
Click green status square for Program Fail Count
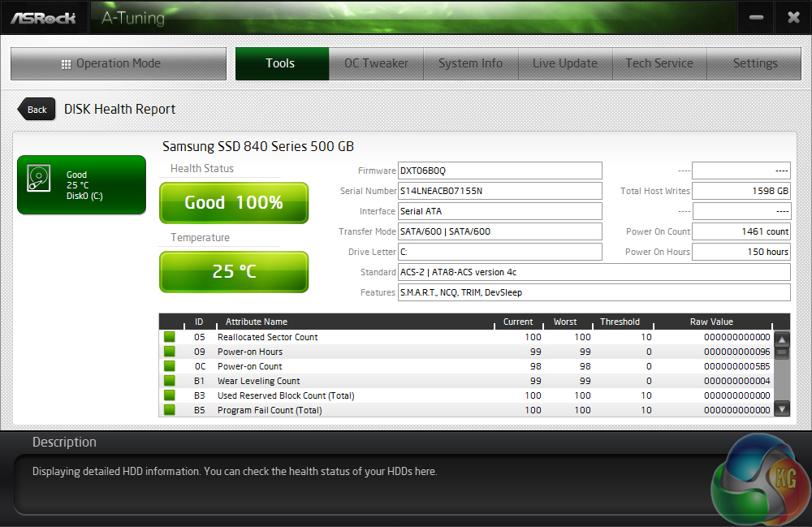pyautogui.click(x=170, y=410)
